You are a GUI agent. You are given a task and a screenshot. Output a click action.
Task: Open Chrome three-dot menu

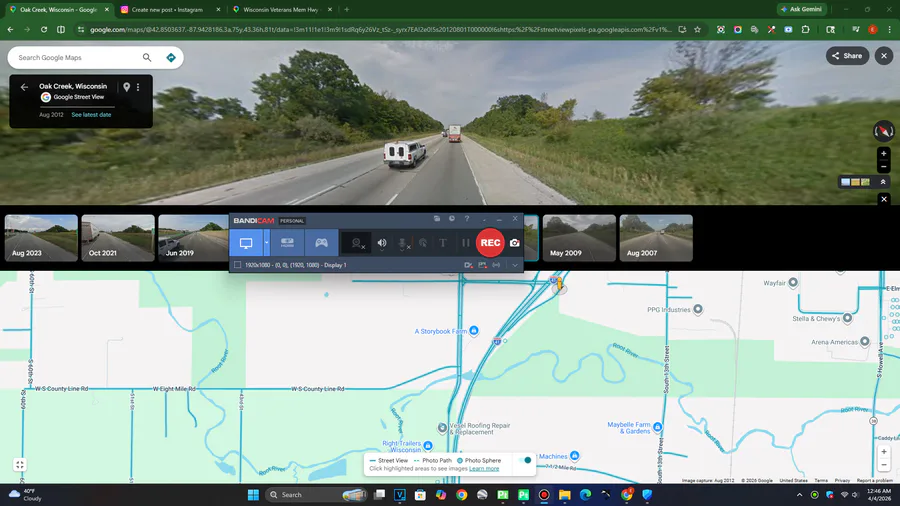click(x=889, y=29)
